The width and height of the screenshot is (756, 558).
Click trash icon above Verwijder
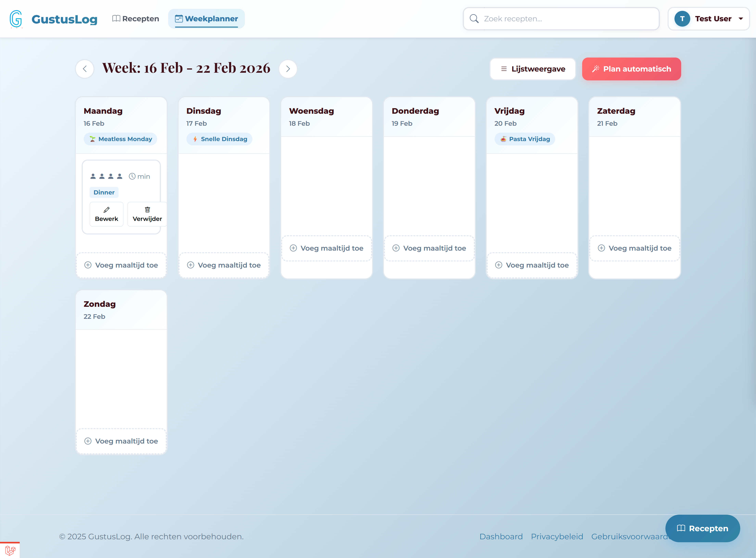[x=147, y=210]
